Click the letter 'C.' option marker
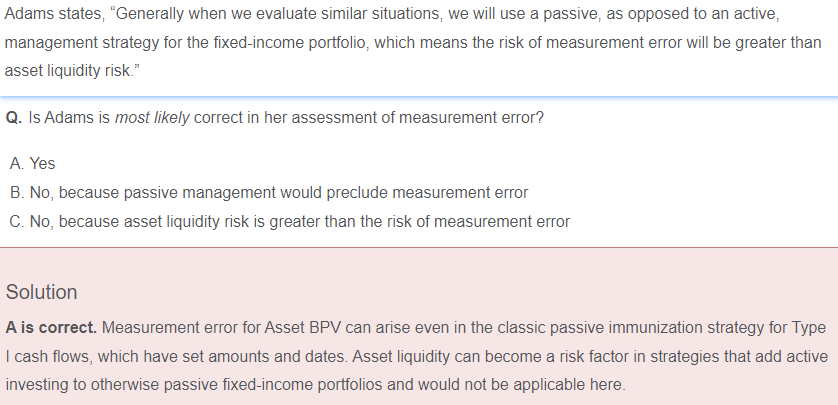This screenshot has height=405, width=838. 15,221
